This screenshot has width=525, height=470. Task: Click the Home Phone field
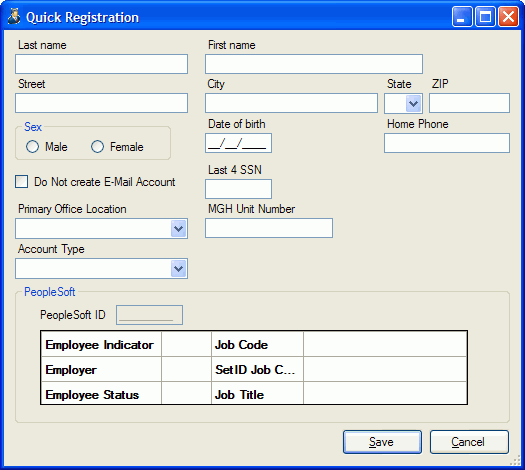pyautogui.click(x=447, y=143)
